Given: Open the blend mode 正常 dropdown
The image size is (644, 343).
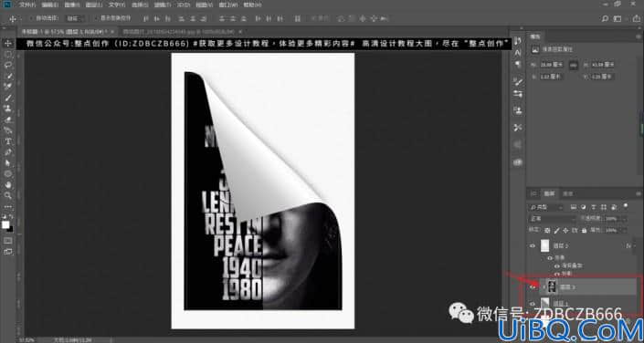Looking at the screenshot, I should click(x=553, y=219).
